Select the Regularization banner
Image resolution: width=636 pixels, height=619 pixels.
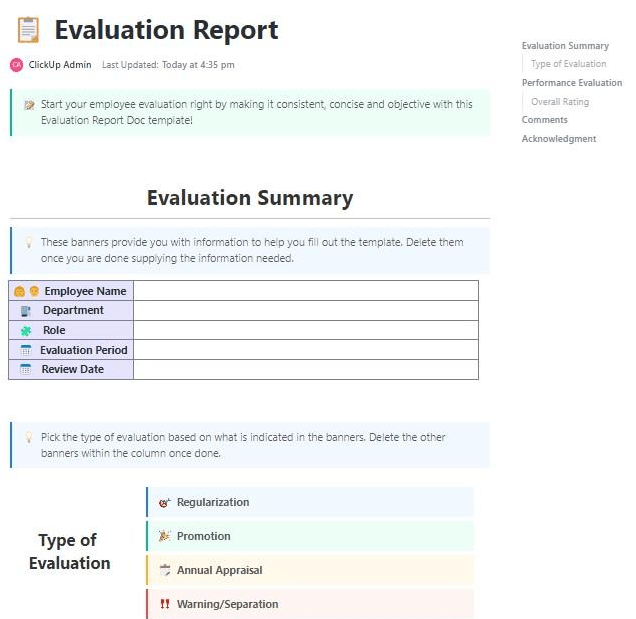point(310,502)
